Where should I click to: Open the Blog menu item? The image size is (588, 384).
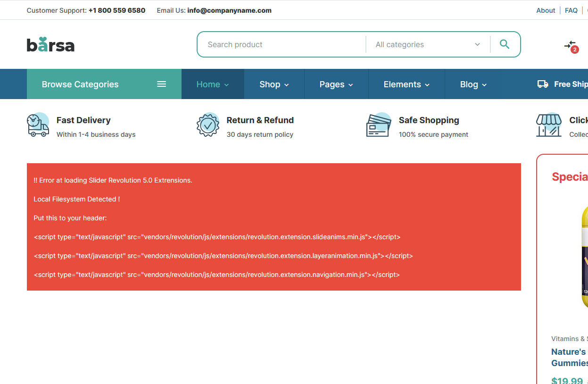click(x=473, y=84)
